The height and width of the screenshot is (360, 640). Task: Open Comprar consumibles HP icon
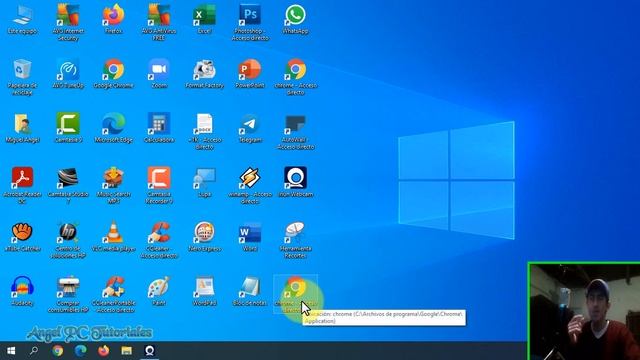tap(68, 294)
